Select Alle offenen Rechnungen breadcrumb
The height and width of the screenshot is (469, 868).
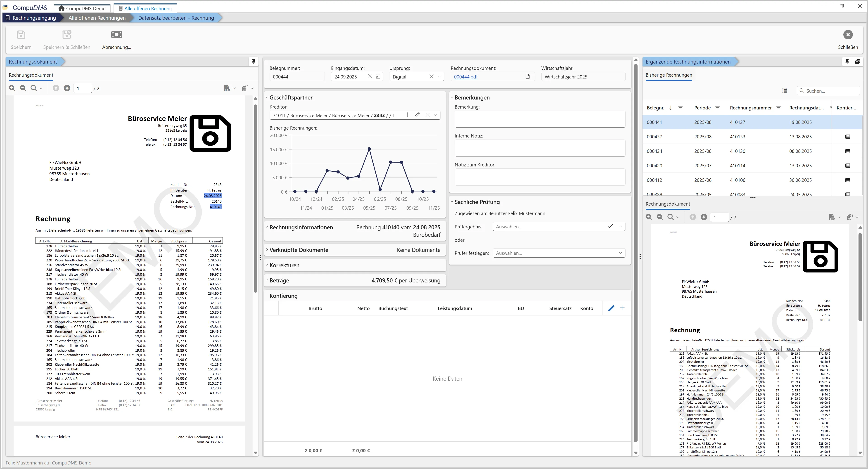click(x=97, y=18)
